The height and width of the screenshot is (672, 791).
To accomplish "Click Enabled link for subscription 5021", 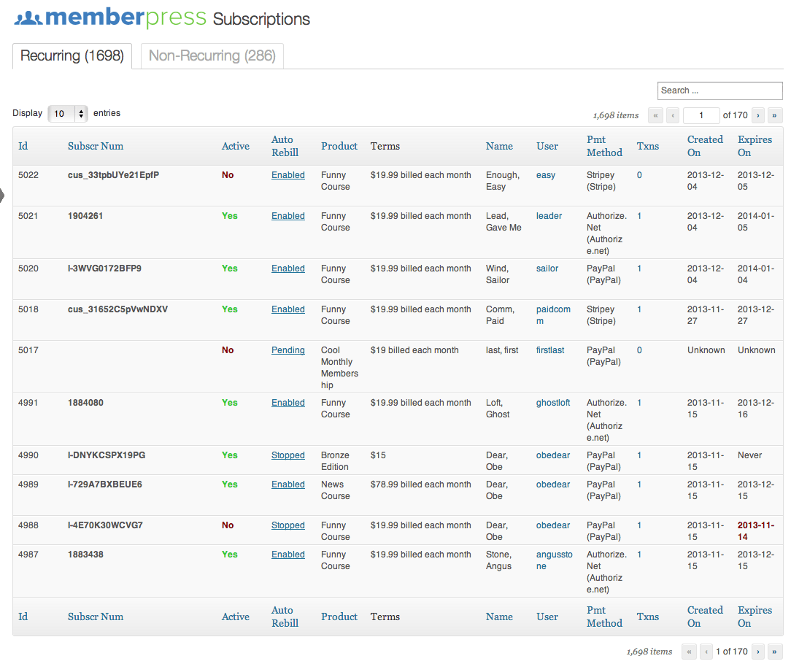I will (288, 216).
